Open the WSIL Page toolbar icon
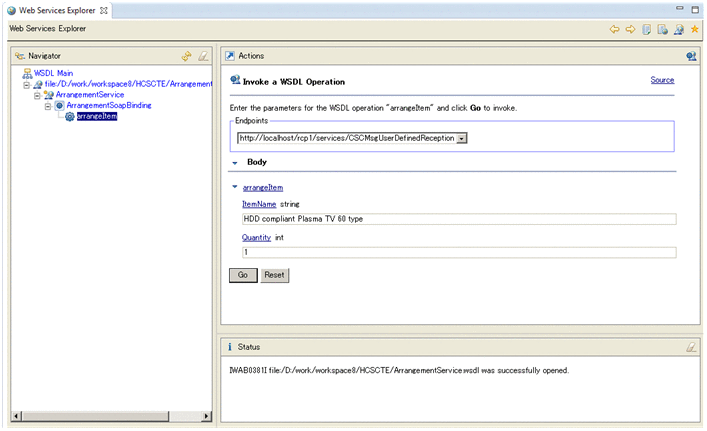The image size is (707, 431). 663,29
